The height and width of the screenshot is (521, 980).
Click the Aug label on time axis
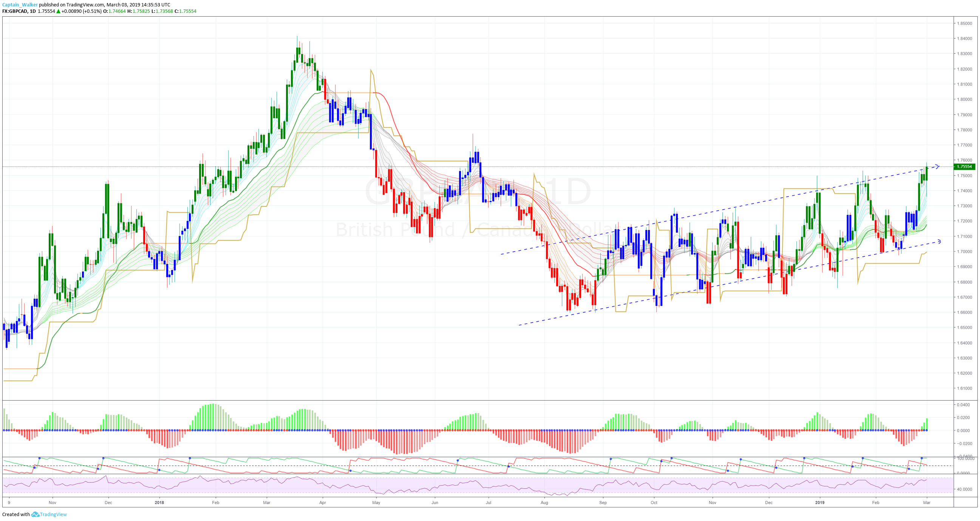pos(544,503)
